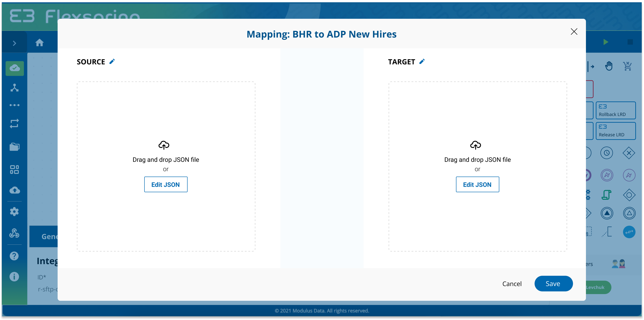The image size is (644, 320).
Task: Cancel the mapping dialog
Action: tap(512, 284)
